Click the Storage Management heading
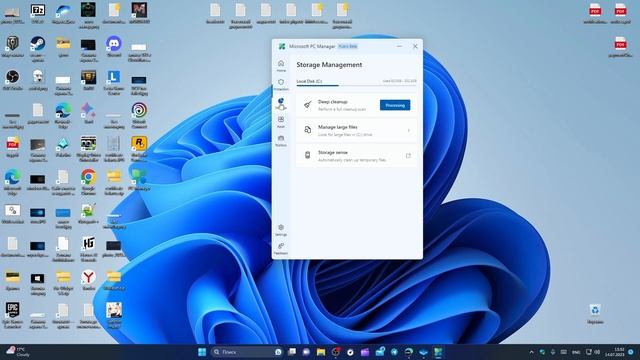This screenshot has height=360, width=640. pyautogui.click(x=329, y=64)
